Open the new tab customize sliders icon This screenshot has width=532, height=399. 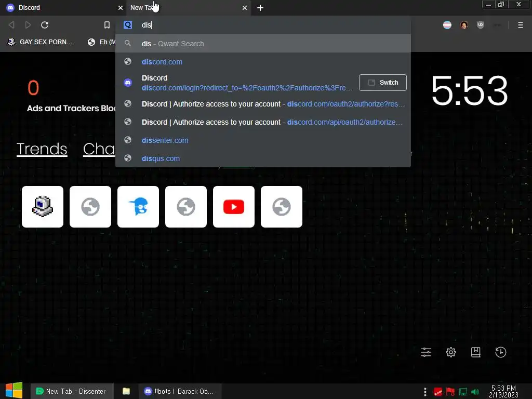tap(426, 352)
